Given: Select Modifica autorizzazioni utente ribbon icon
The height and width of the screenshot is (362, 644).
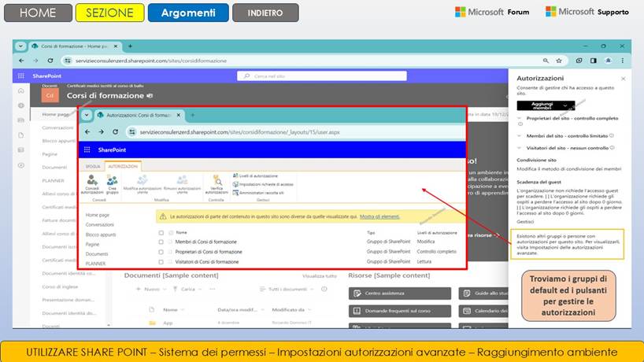Looking at the screenshot, I should click(142, 184).
